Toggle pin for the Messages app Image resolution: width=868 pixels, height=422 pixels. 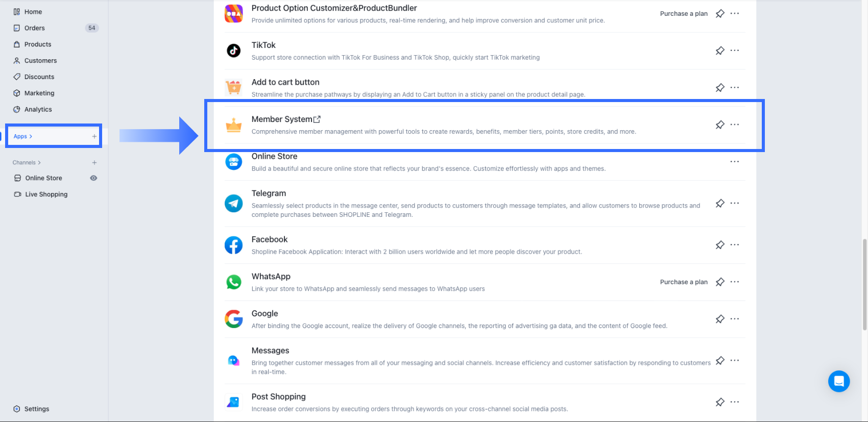720,361
